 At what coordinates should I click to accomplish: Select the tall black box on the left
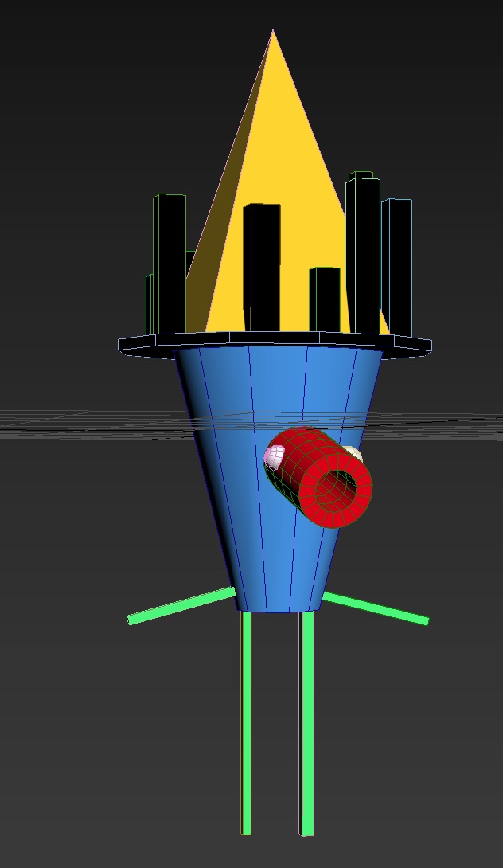(170, 264)
